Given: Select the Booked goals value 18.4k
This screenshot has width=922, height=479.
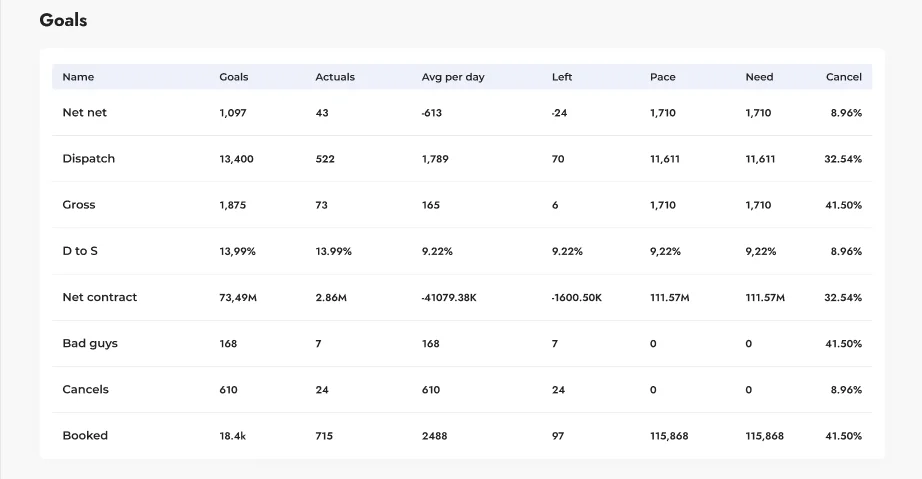Looking at the screenshot, I should click(x=232, y=436).
